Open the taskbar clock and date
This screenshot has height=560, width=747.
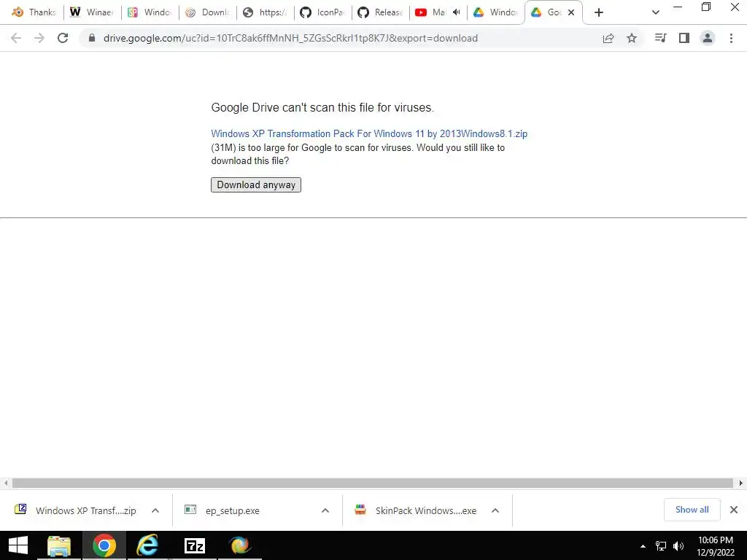pos(716,546)
